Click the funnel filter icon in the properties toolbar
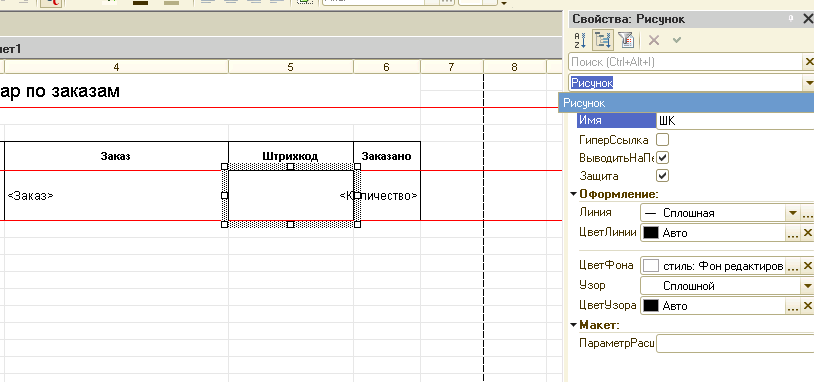814x382 pixels. (626, 40)
